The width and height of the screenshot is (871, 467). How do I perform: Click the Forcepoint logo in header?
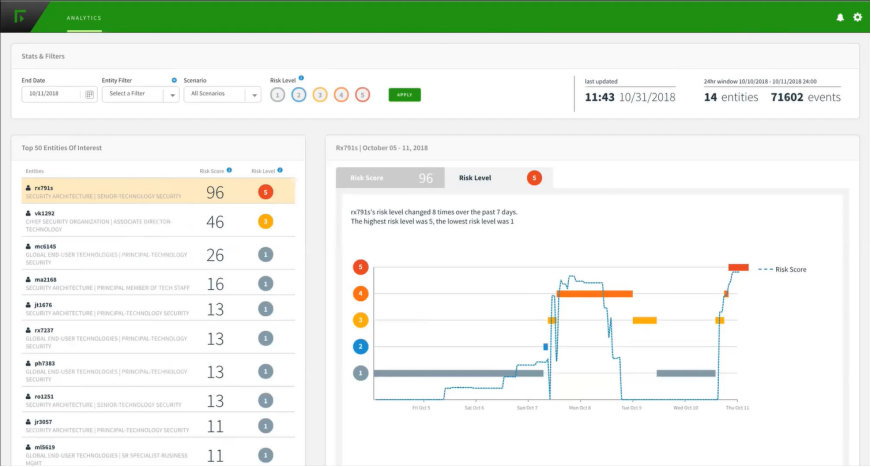20,16
